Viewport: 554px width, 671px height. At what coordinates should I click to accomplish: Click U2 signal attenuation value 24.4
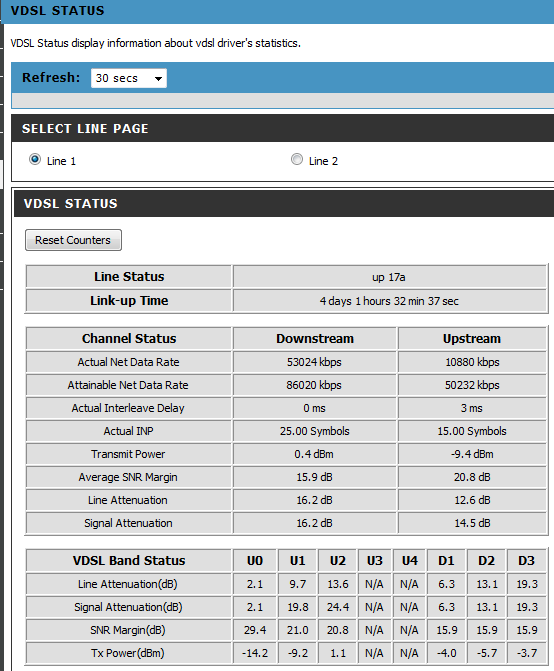pos(338,607)
